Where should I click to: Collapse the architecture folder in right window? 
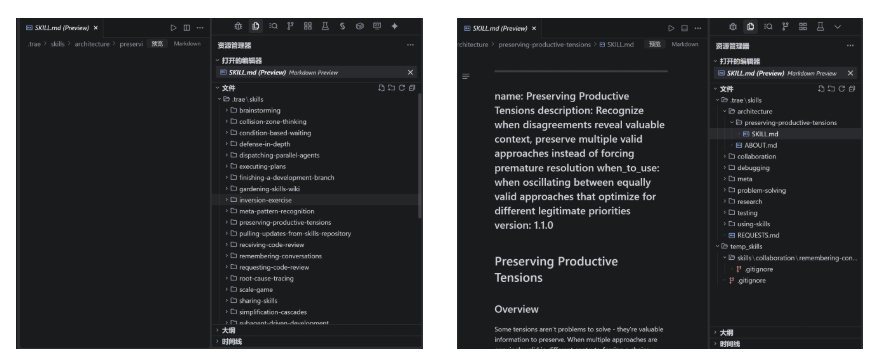pos(786,111)
